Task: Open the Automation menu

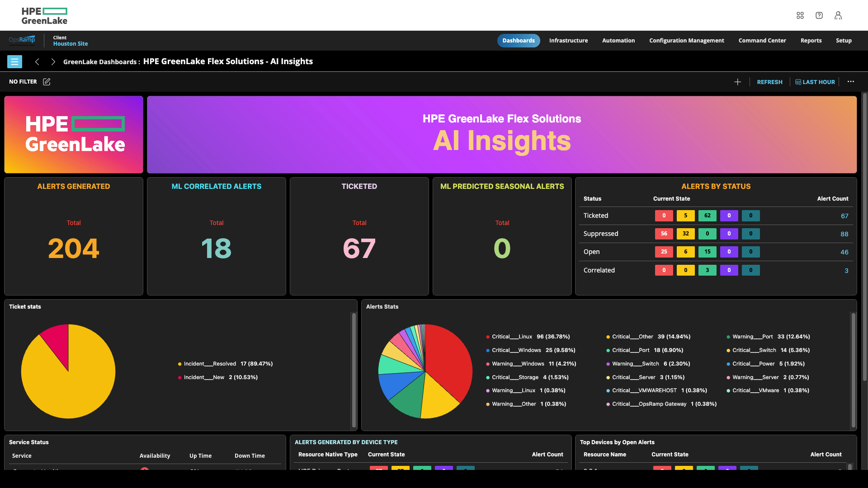Action: (x=618, y=41)
